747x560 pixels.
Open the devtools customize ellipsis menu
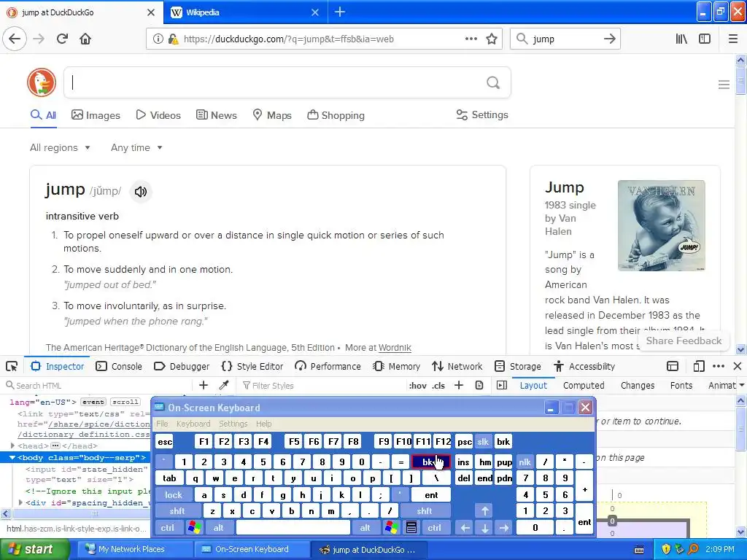tap(719, 366)
